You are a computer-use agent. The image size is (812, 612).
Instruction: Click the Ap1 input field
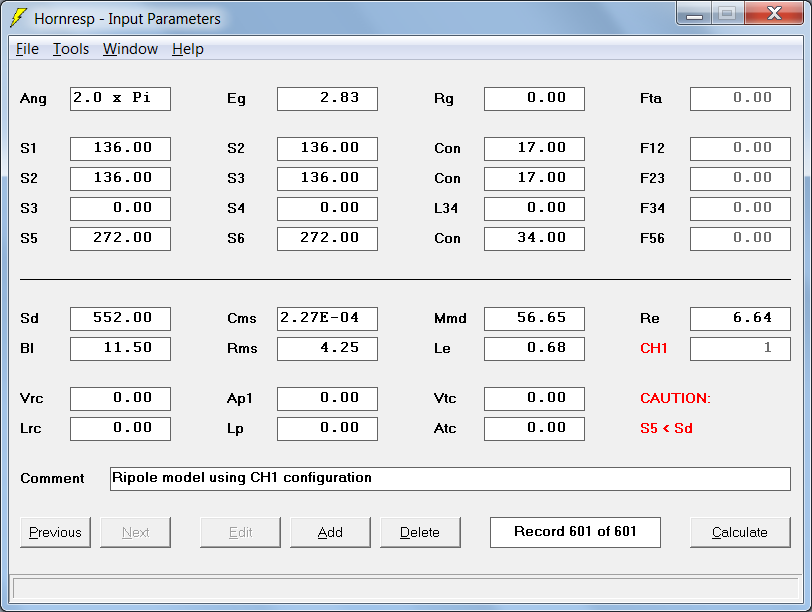[x=327, y=399]
